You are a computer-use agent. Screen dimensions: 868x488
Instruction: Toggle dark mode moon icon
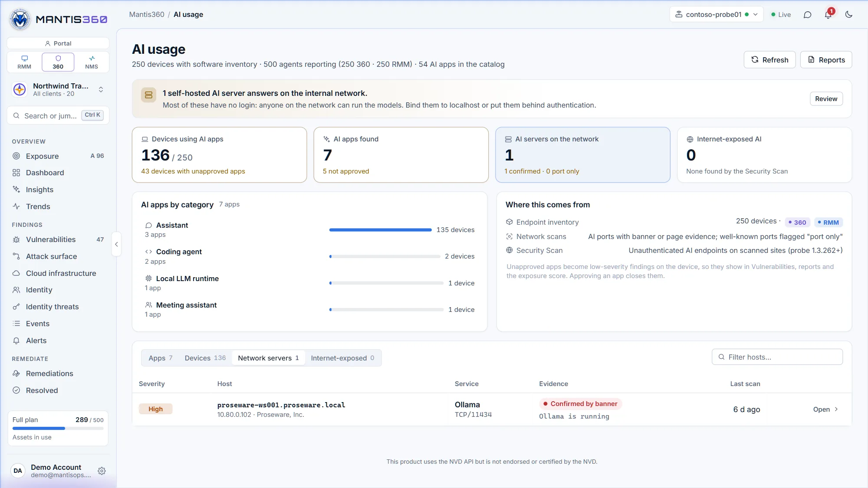click(x=849, y=14)
